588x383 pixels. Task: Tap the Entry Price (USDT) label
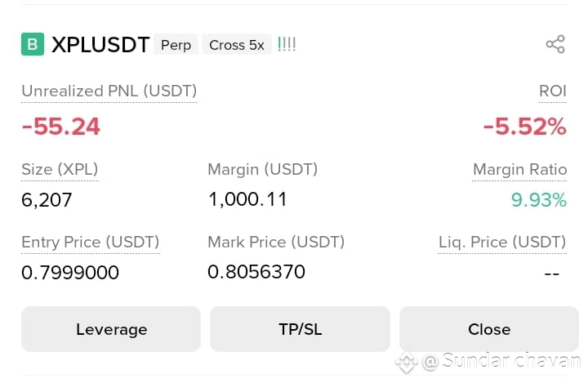pyautogui.click(x=91, y=243)
